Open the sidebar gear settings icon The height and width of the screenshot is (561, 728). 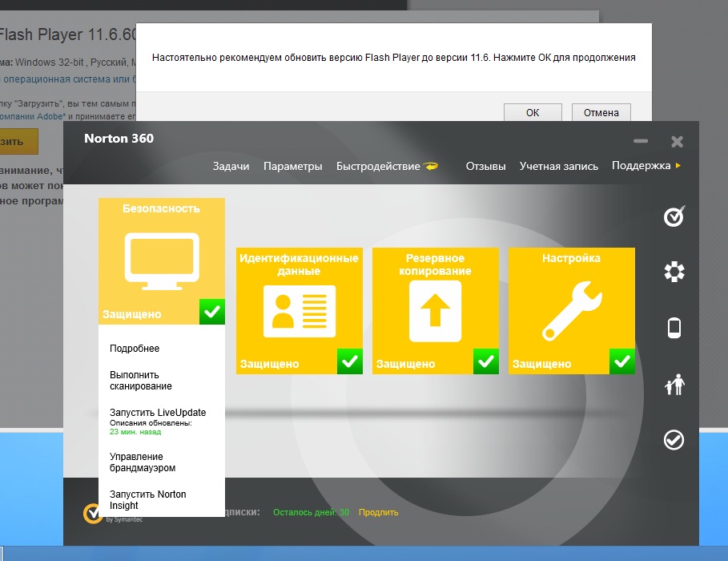(674, 272)
